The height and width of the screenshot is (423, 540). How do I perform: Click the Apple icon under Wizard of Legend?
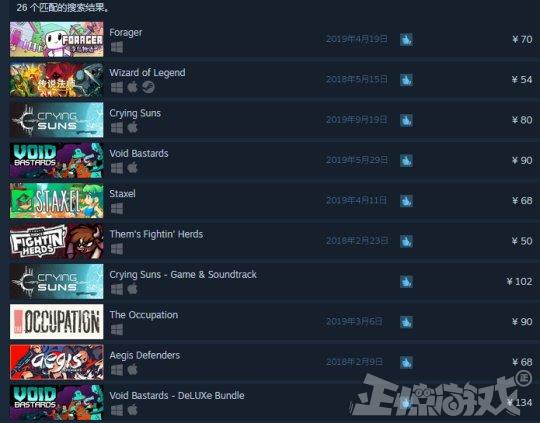[x=133, y=87]
